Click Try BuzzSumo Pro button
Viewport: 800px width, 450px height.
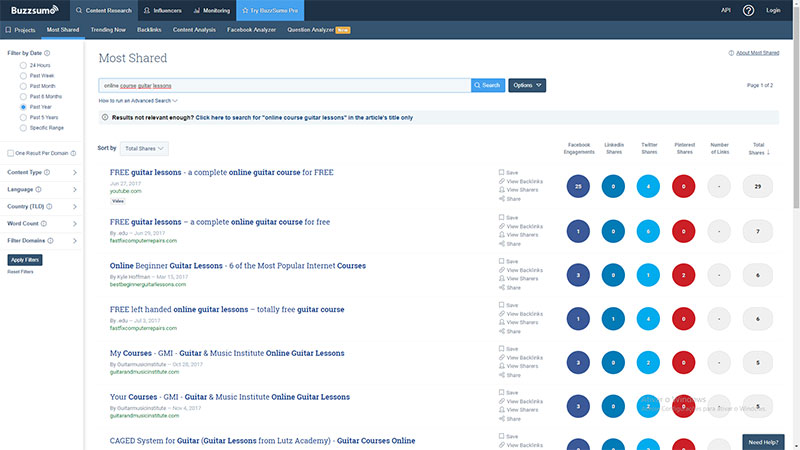[270, 10]
